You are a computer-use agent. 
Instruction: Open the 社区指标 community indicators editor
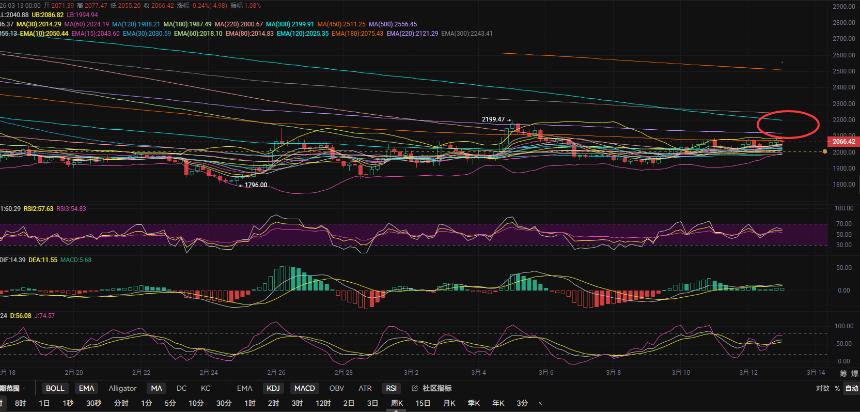point(432,388)
